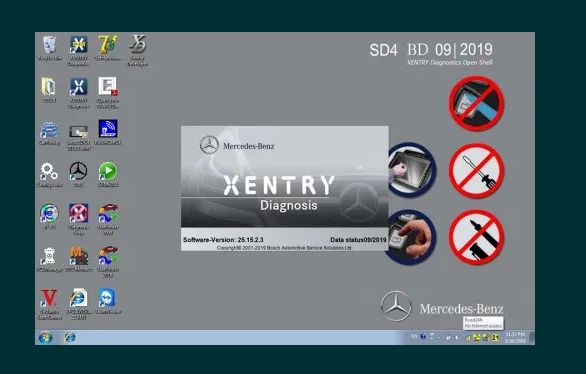Open the yellow 7 lightning desktop shortcut
The width and height of the screenshot is (586, 374).
108,48
